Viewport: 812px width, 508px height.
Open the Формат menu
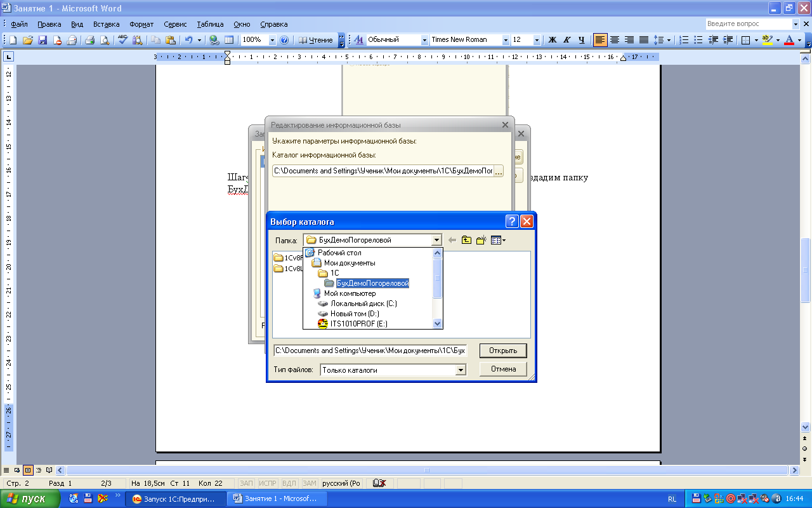[x=141, y=24]
